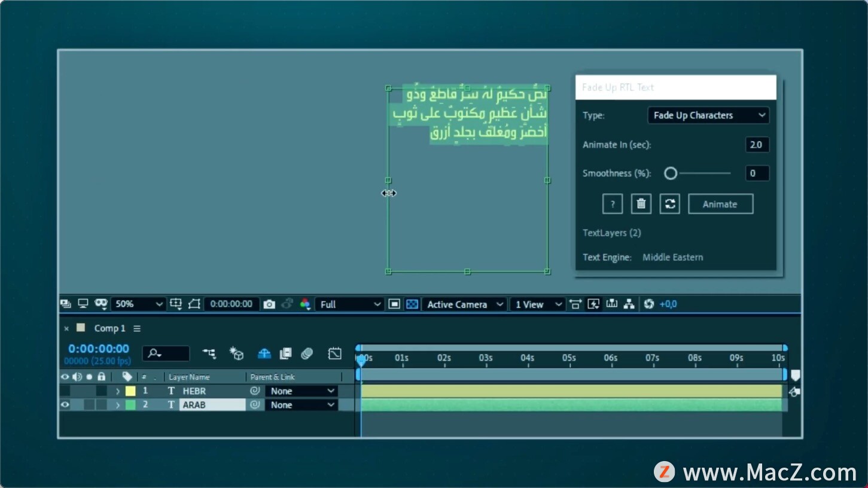Click the Primary Viewer monitor icon
The height and width of the screenshot is (488, 868).
(x=83, y=304)
